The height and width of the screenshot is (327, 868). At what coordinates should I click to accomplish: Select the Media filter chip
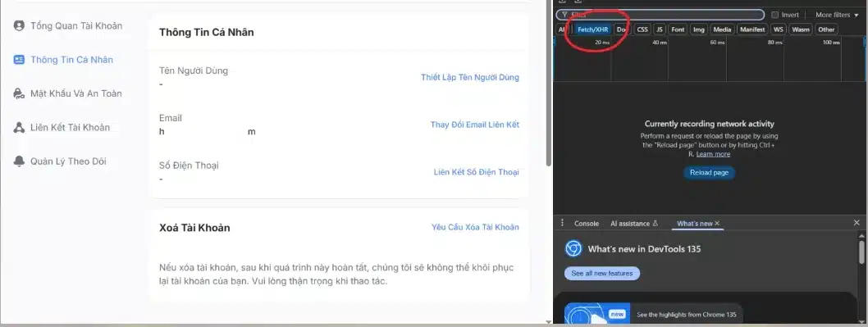[x=722, y=30]
